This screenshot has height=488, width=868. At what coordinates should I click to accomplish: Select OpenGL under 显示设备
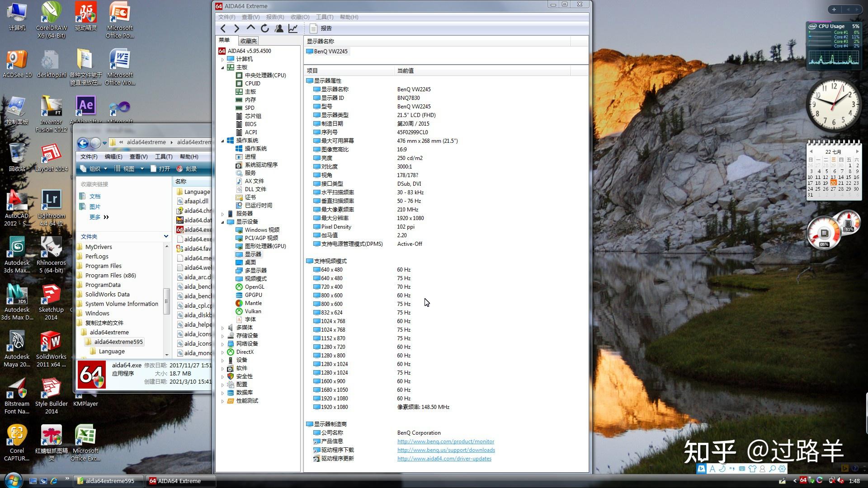[x=255, y=286]
